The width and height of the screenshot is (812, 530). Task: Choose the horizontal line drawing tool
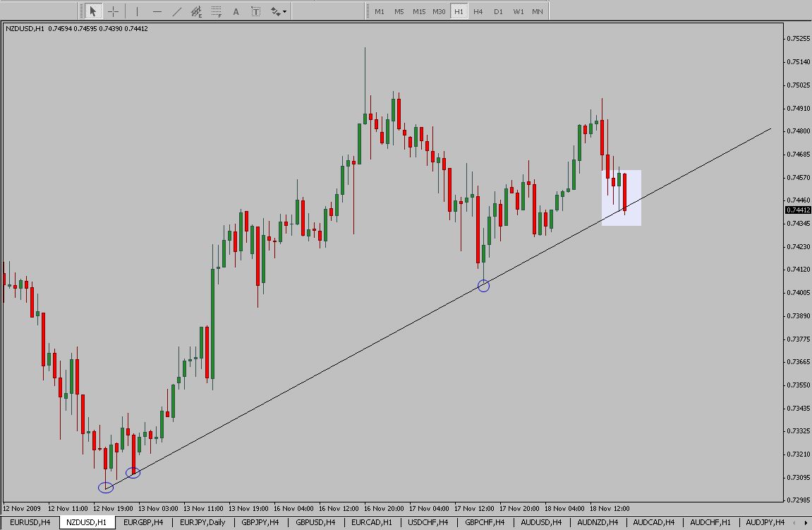157,11
